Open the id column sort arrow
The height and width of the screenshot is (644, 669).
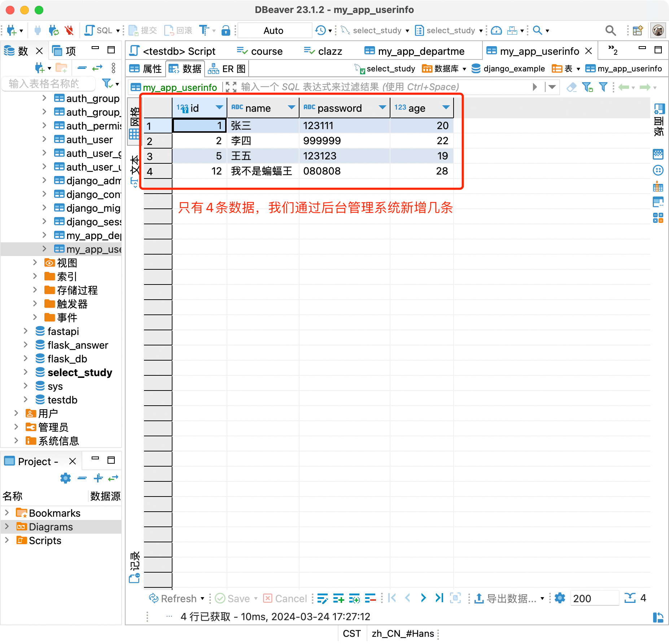(x=219, y=107)
